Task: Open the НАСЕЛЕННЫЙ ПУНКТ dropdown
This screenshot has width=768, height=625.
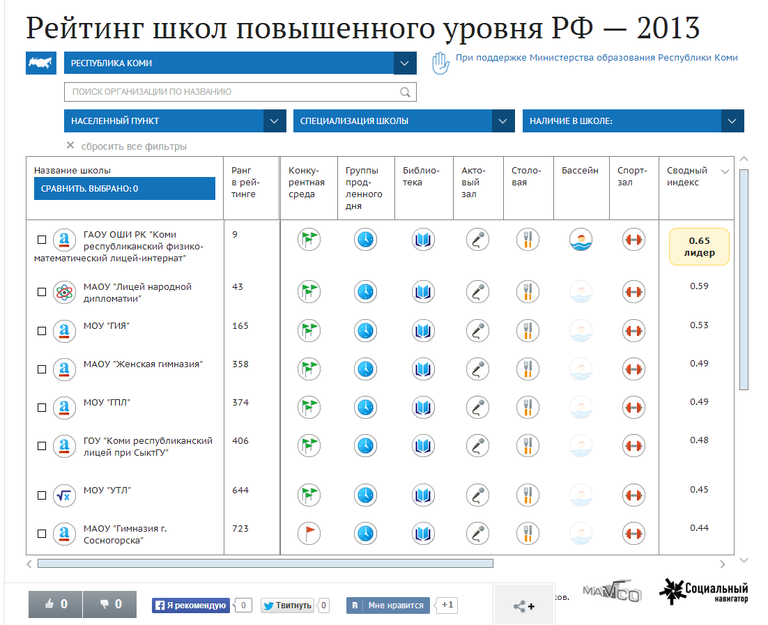Action: [x=175, y=121]
